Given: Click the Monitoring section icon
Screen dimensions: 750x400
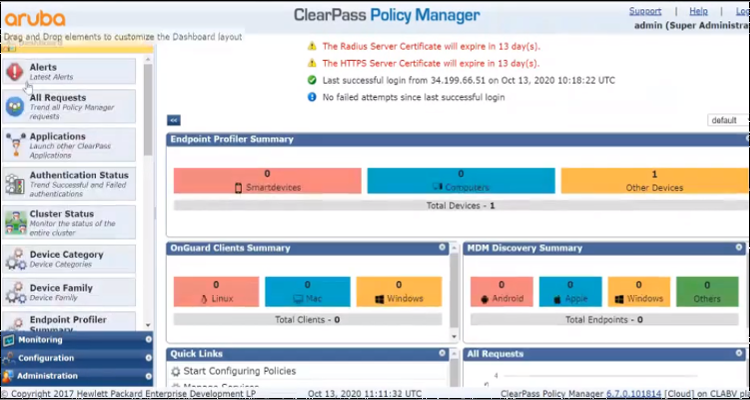Looking at the screenshot, I should pos(8,340).
